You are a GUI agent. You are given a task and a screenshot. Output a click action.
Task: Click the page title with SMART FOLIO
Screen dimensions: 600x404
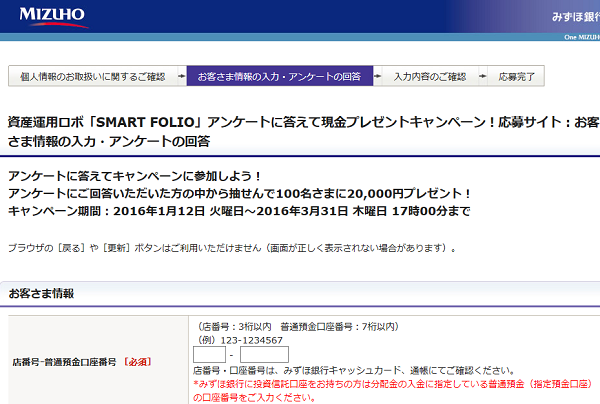[x=303, y=132]
